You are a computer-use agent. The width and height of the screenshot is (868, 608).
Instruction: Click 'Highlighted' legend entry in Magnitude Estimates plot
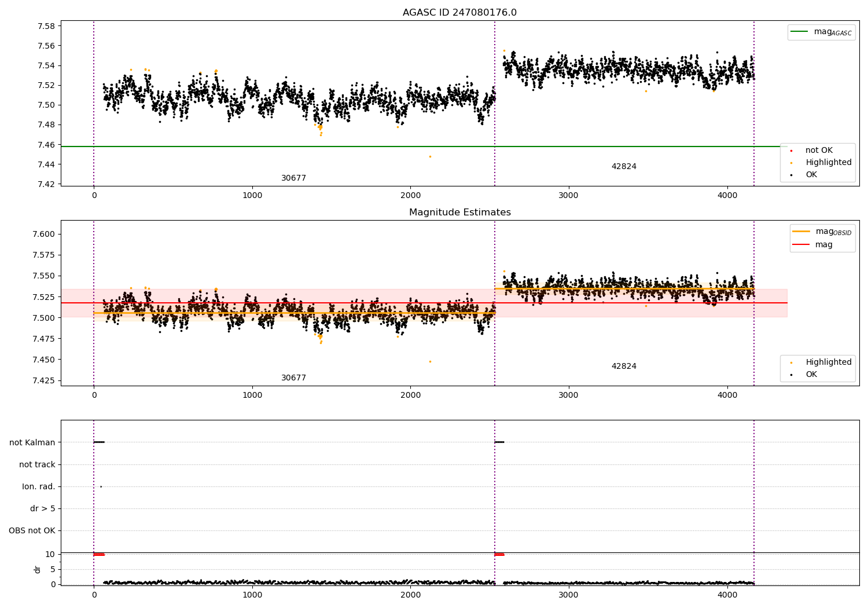(828, 362)
